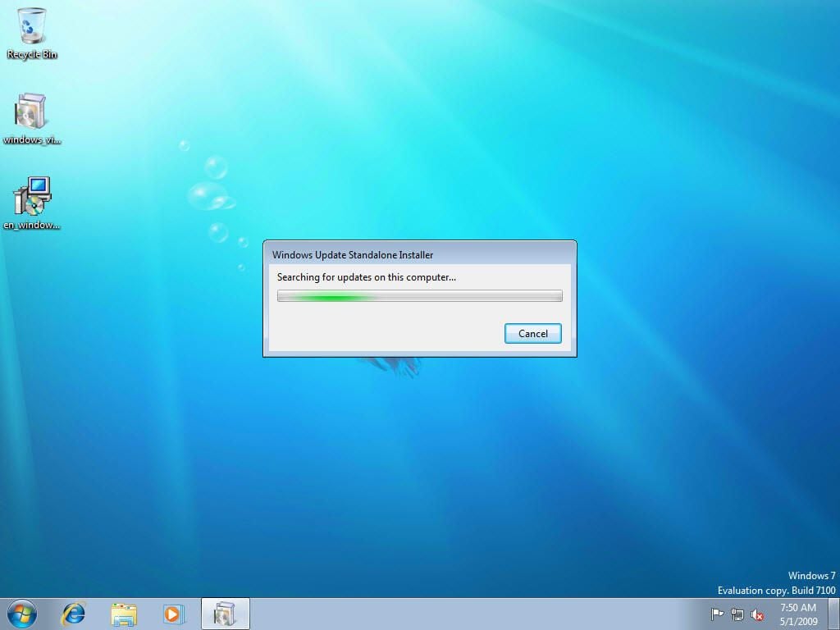Launch Internet Explorer from the taskbar
This screenshot has width=840, height=630.
[x=73, y=614]
